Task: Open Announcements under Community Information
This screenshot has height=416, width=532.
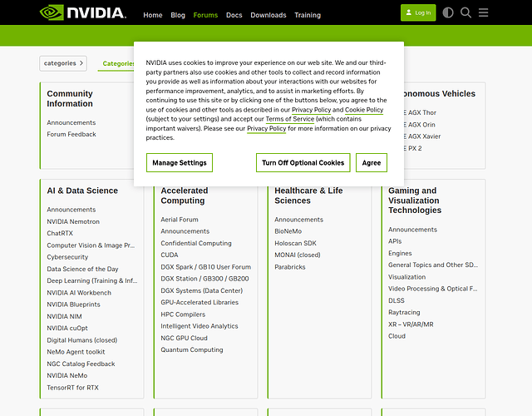Action: 71,122
